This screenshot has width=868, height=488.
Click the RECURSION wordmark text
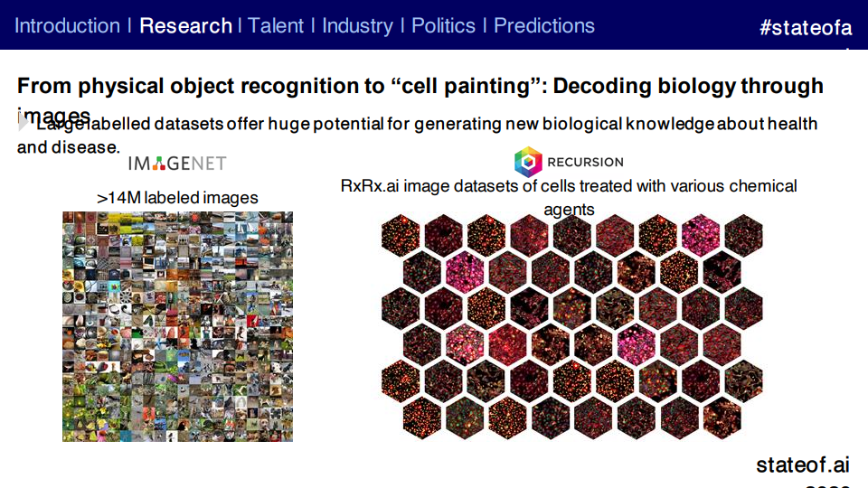[585, 162]
